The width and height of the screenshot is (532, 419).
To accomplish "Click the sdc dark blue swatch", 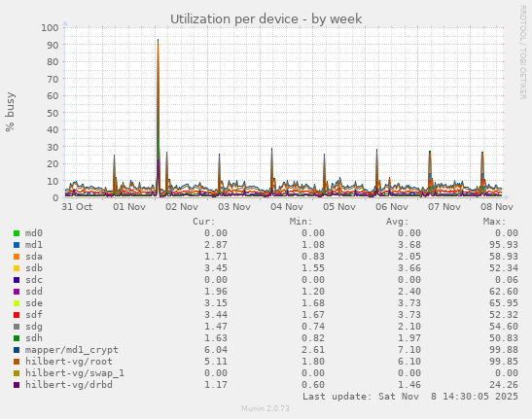I will (x=17, y=280).
